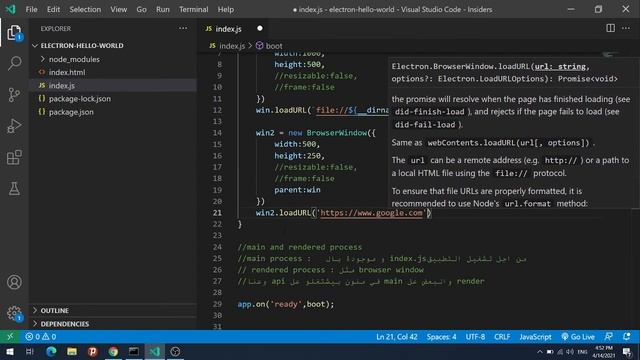This screenshot has height=360, width=640.
Task: Open the Terminal menu
Action: point(193,9)
